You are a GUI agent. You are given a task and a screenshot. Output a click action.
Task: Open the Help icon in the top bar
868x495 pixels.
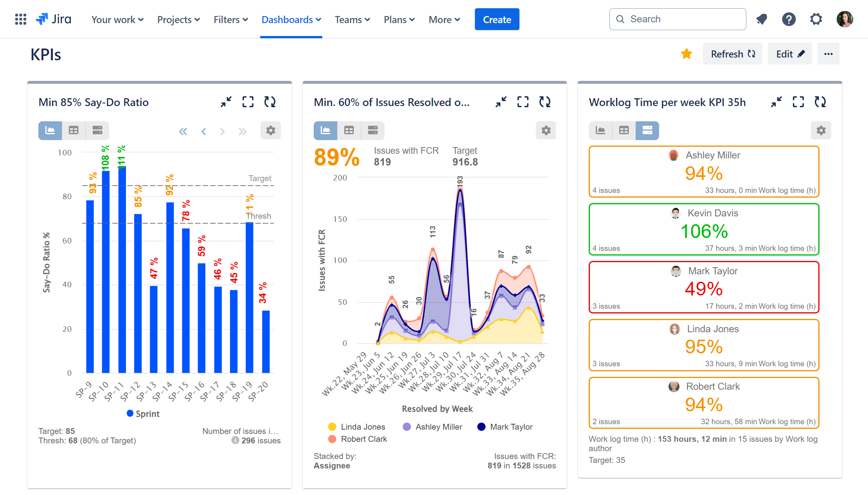(789, 19)
